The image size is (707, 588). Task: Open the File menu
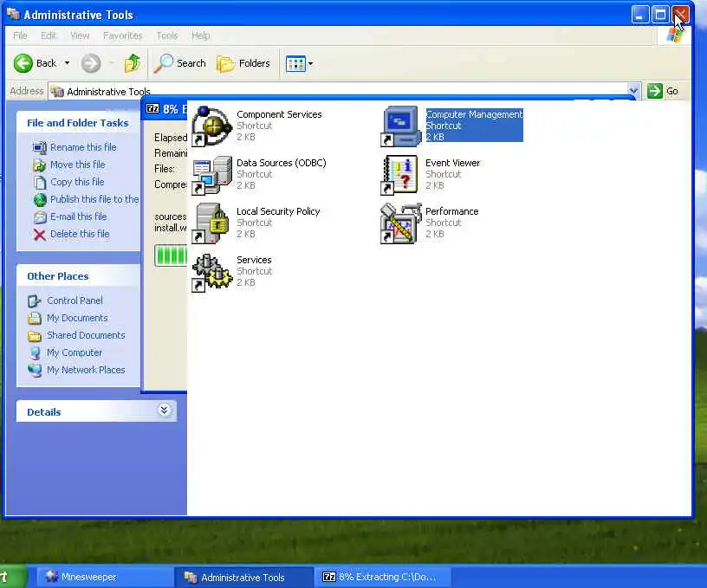coord(20,36)
